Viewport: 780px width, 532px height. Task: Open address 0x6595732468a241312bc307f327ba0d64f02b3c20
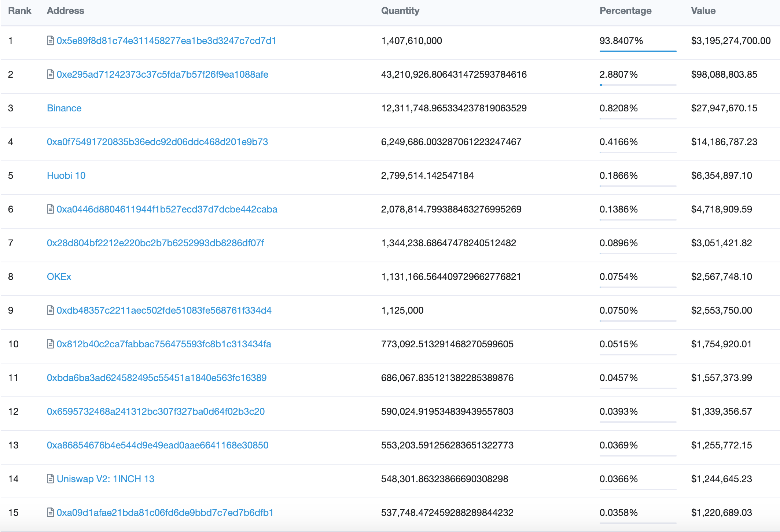click(x=156, y=411)
